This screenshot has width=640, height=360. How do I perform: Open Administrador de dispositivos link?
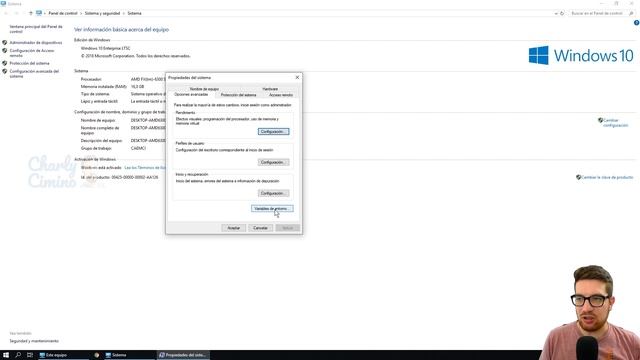click(x=36, y=42)
